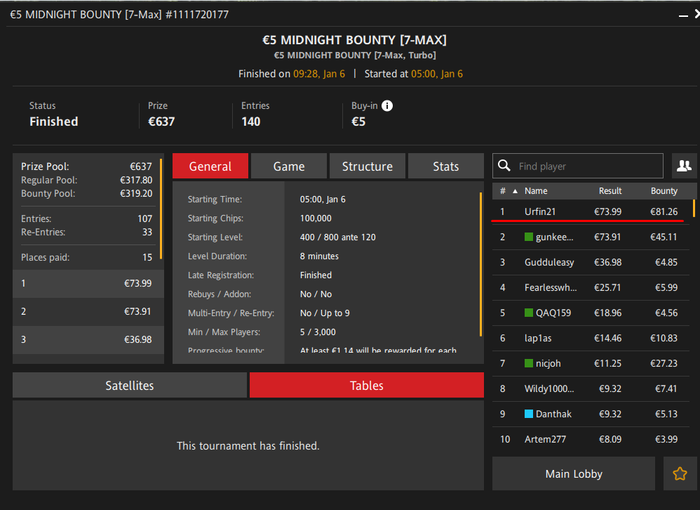The image size is (700, 510).
Task: Sort by the Result column header
Action: click(x=610, y=191)
